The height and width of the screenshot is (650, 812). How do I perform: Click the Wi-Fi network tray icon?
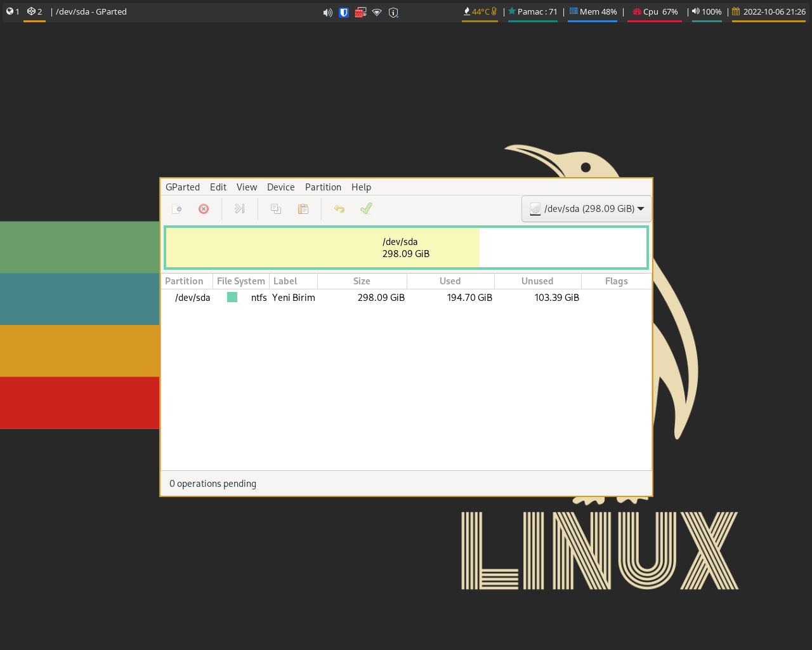tap(377, 12)
